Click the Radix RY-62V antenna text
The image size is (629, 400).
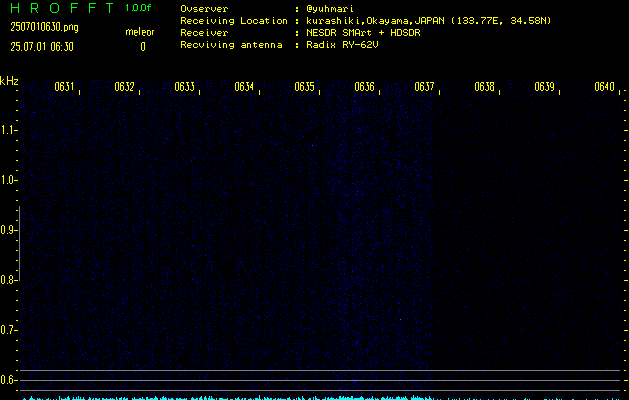tap(342, 45)
